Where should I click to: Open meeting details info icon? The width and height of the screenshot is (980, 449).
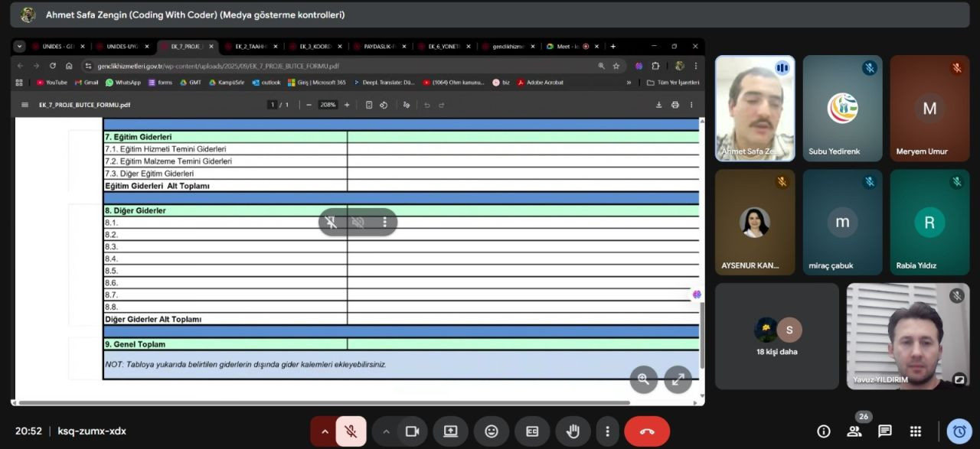click(824, 431)
